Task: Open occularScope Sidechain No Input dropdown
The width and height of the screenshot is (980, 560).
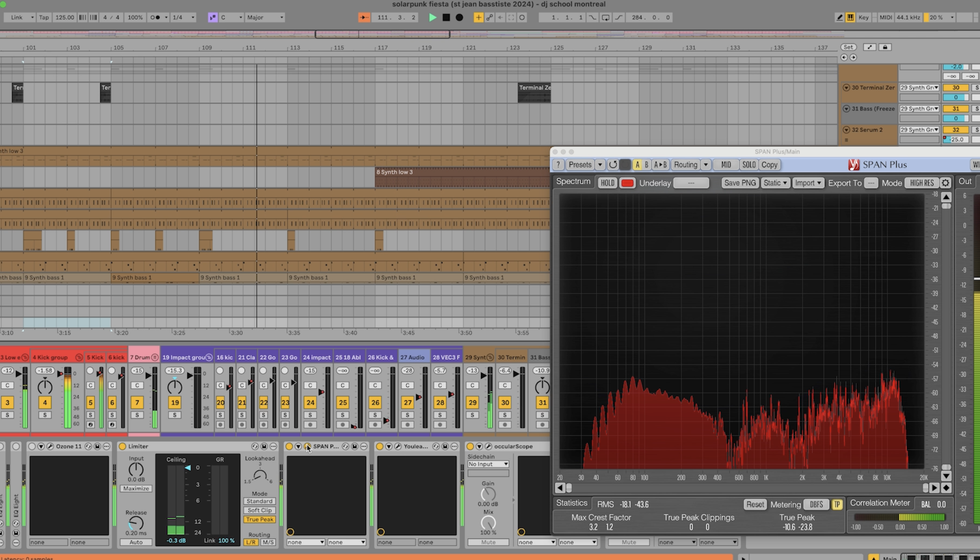Action: pyautogui.click(x=488, y=464)
